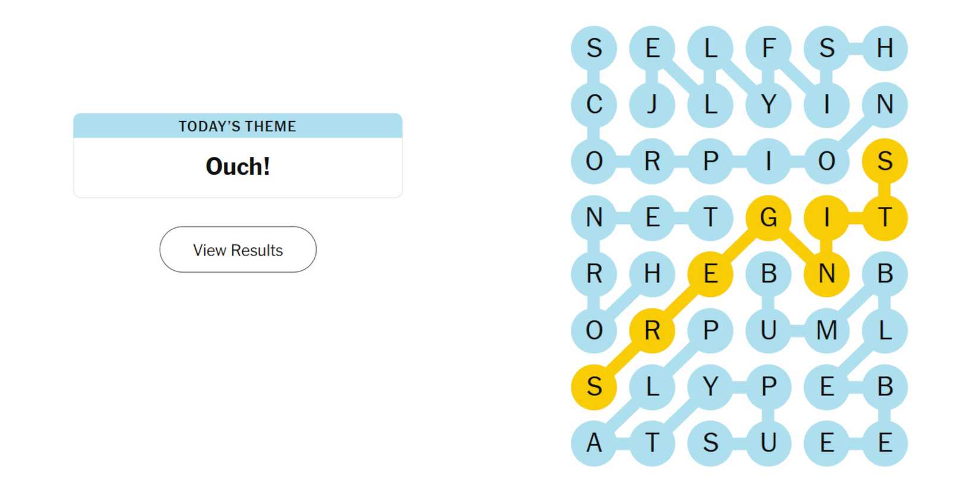Click the letter Y in the second row

click(769, 105)
